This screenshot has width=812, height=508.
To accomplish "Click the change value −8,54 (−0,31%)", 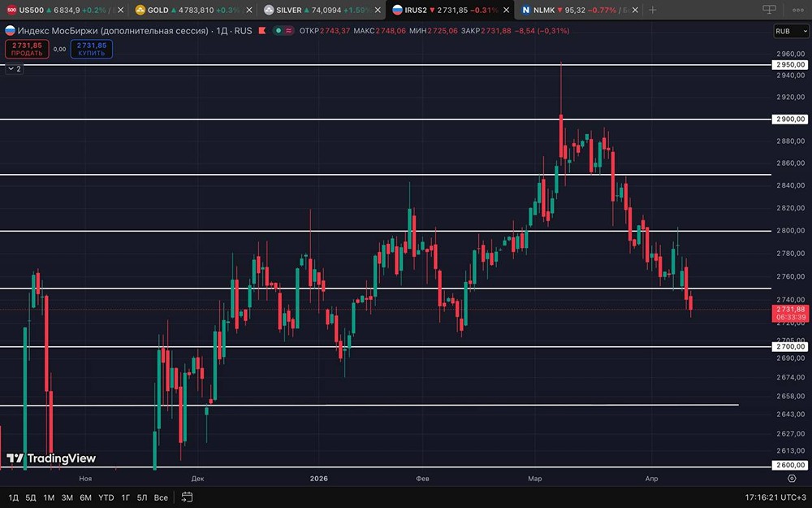I will tap(542, 31).
